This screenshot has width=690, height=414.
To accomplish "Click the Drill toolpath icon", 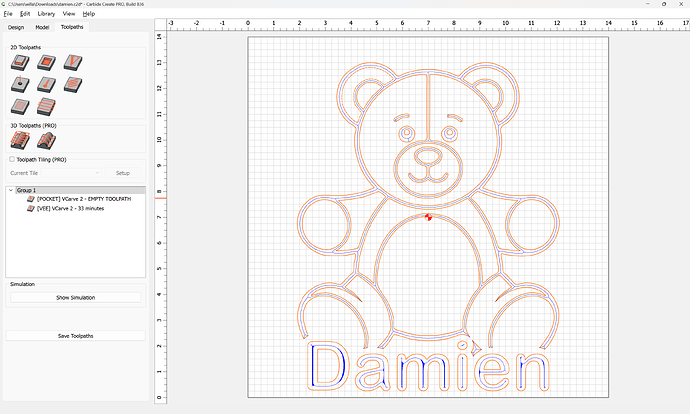I will [x=19, y=84].
